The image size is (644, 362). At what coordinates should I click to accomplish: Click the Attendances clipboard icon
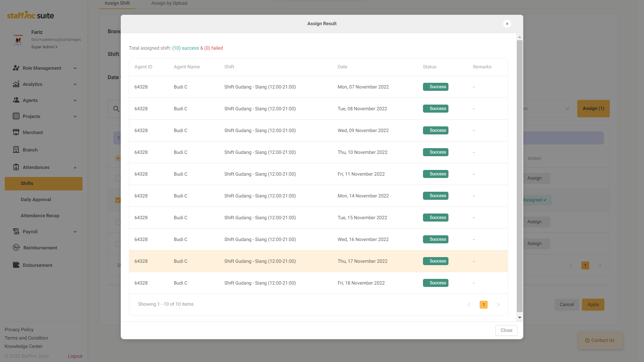point(16,167)
